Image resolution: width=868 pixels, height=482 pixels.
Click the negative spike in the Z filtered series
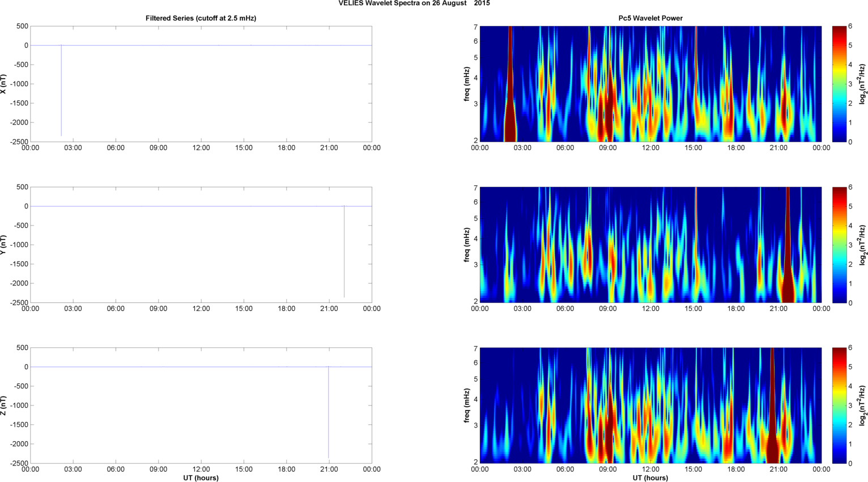coord(329,412)
